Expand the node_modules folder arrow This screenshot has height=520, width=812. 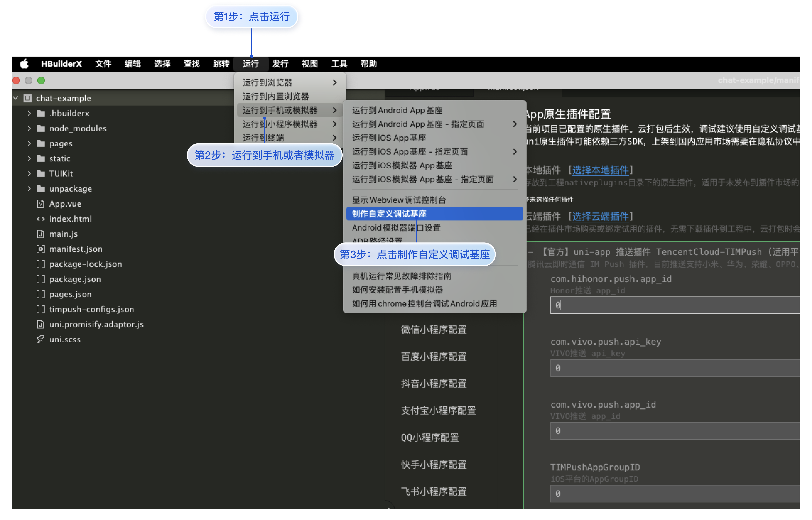click(29, 128)
